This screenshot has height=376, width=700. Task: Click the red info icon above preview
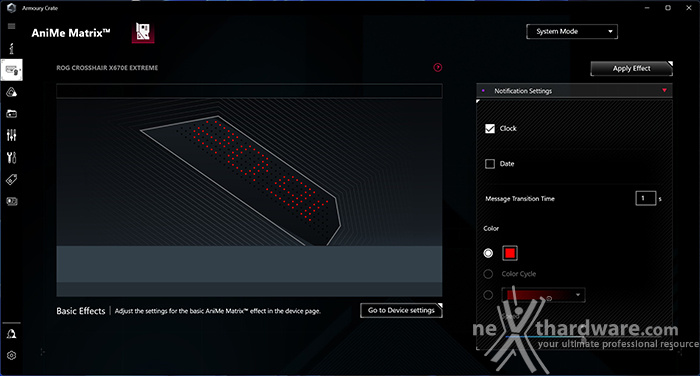point(438,67)
